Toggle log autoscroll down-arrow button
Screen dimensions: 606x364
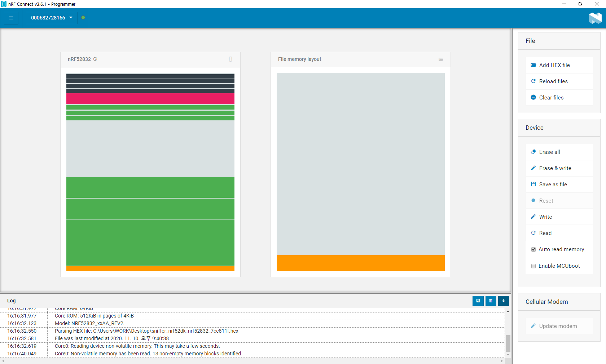pos(503,301)
